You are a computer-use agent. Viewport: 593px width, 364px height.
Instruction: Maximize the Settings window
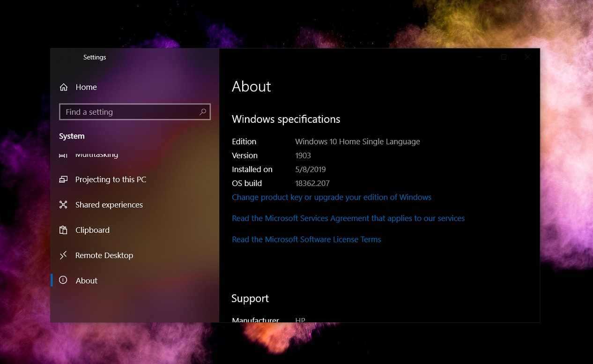click(x=504, y=57)
